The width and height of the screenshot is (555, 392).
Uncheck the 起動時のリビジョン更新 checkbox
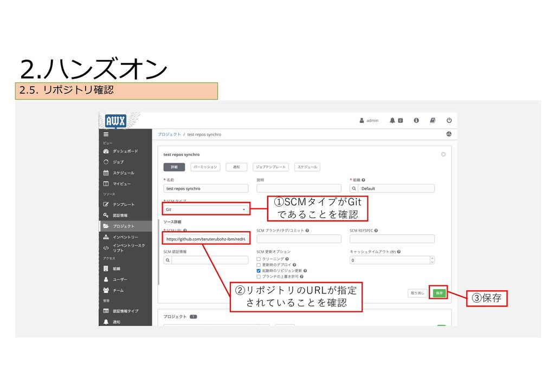(259, 271)
